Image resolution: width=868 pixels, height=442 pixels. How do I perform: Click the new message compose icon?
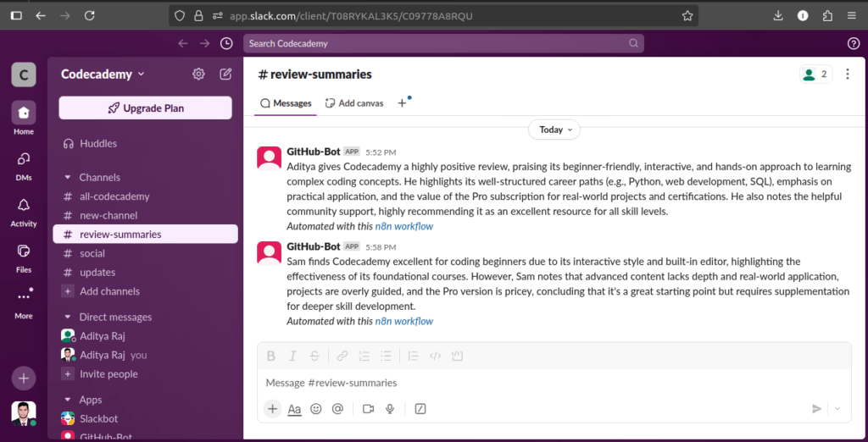click(x=225, y=74)
